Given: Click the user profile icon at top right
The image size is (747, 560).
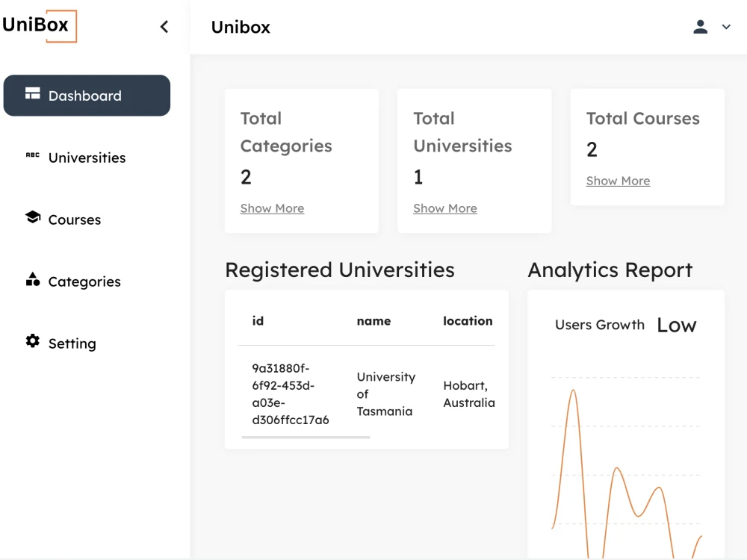Looking at the screenshot, I should tap(700, 26).
